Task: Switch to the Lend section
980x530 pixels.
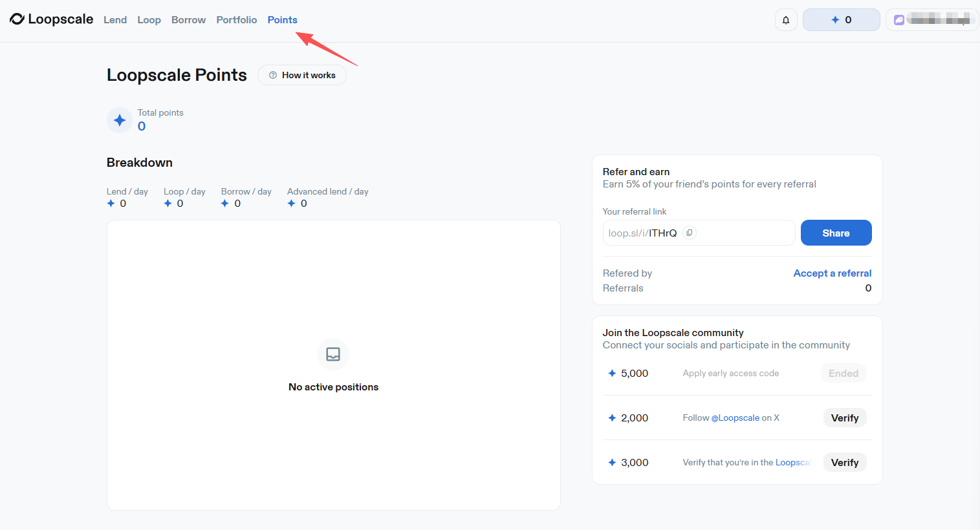Action: [x=115, y=20]
